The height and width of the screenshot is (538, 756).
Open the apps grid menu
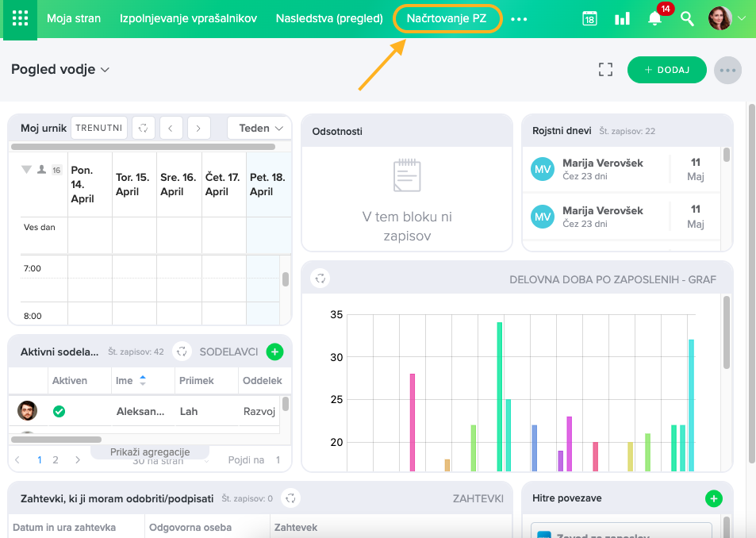[20, 18]
